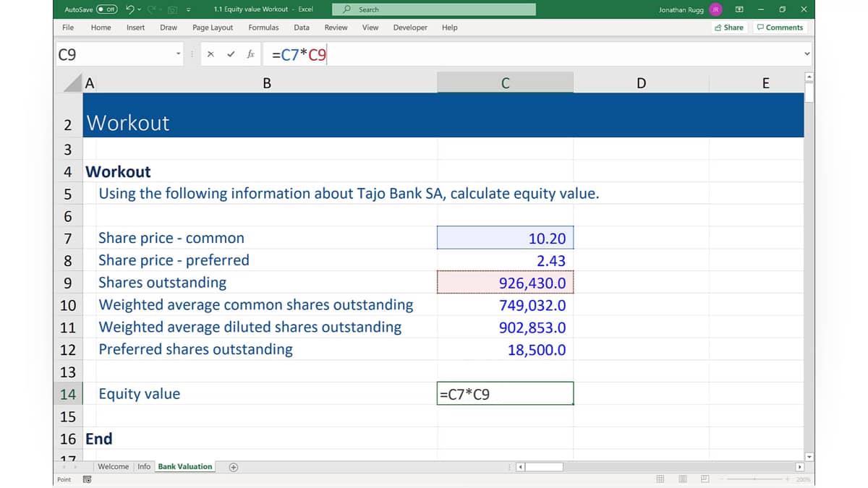The height and width of the screenshot is (488, 868).
Task: Open the Review ribbon tab
Action: point(336,27)
